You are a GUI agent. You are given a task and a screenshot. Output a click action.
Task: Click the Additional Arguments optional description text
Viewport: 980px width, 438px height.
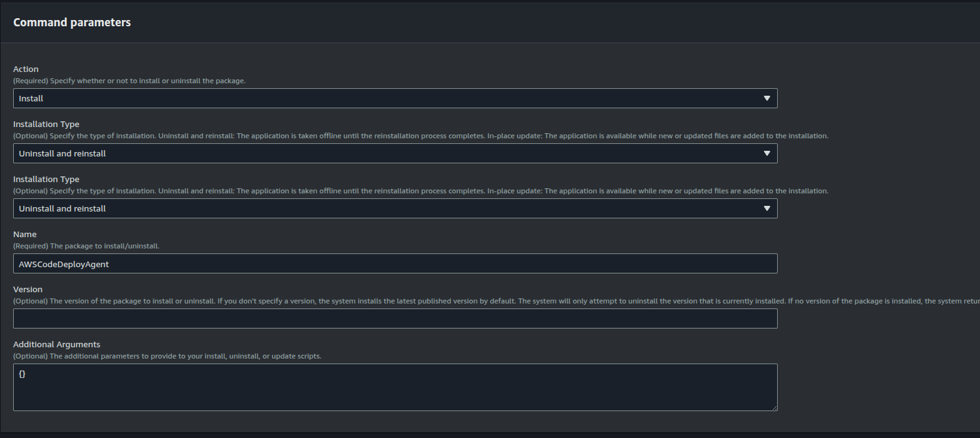point(167,356)
